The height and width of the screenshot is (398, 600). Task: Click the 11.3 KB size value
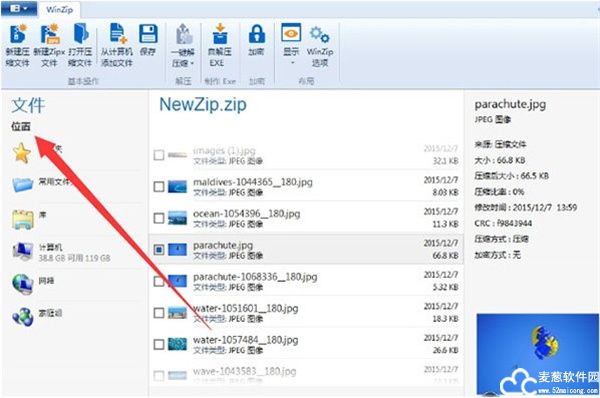445,224
